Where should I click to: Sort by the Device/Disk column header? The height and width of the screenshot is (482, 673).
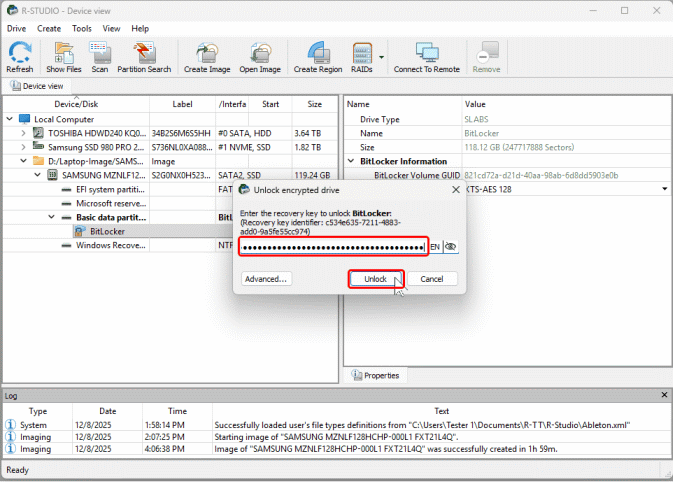pos(76,104)
